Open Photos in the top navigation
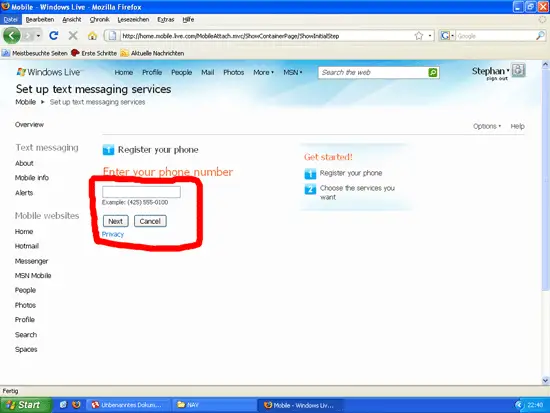 pyautogui.click(x=234, y=72)
